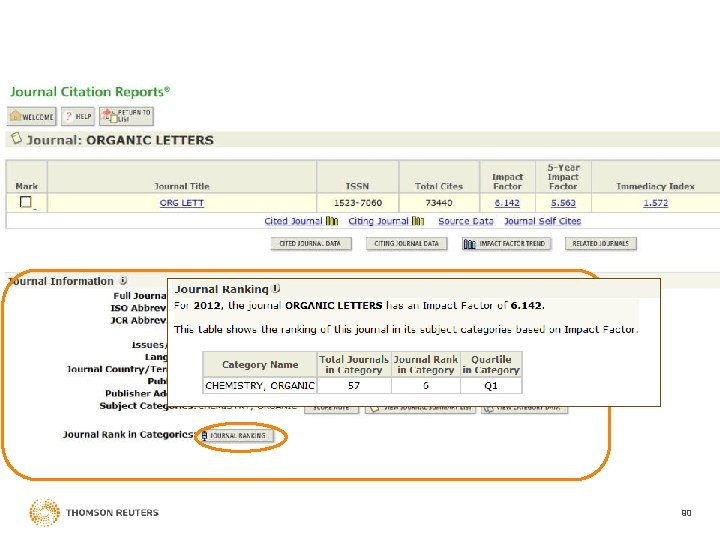This screenshot has height=540, width=720.
Task: Click the Journal Rank in Category header
Action: click(426, 365)
